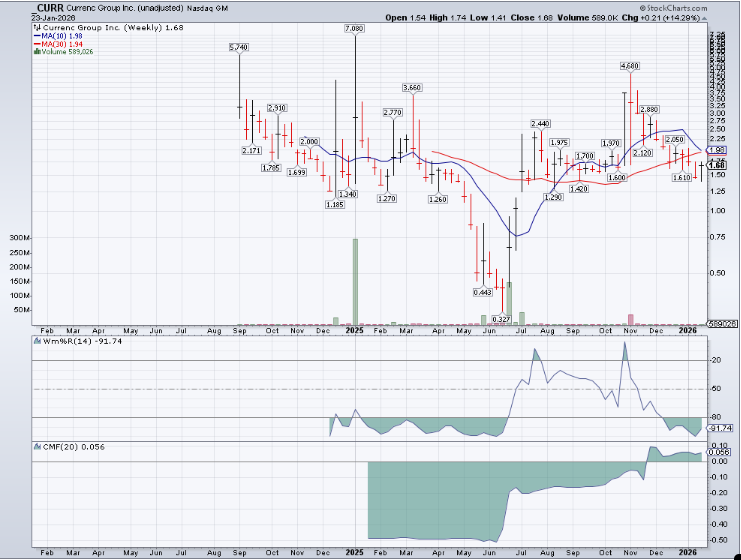The image size is (741, 560).
Task: Click the 2025 year marker below price chart
Action: (355, 329)
